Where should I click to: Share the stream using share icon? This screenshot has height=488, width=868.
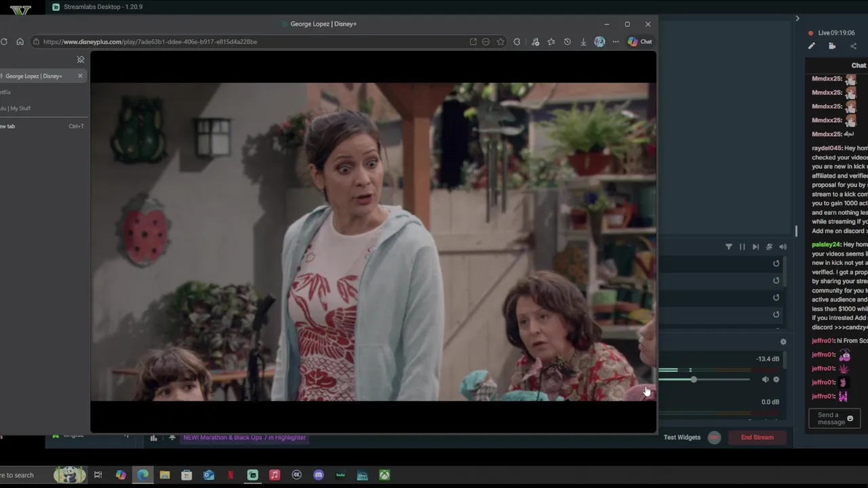[853, 46]
